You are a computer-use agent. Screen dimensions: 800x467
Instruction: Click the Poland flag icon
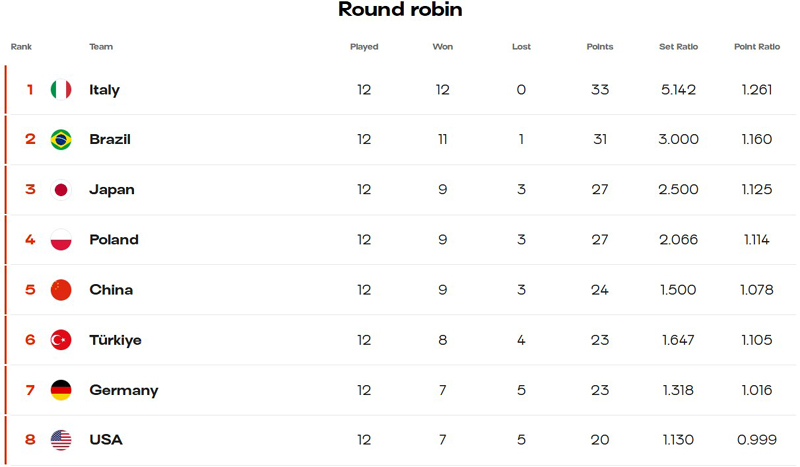(61, 240)
